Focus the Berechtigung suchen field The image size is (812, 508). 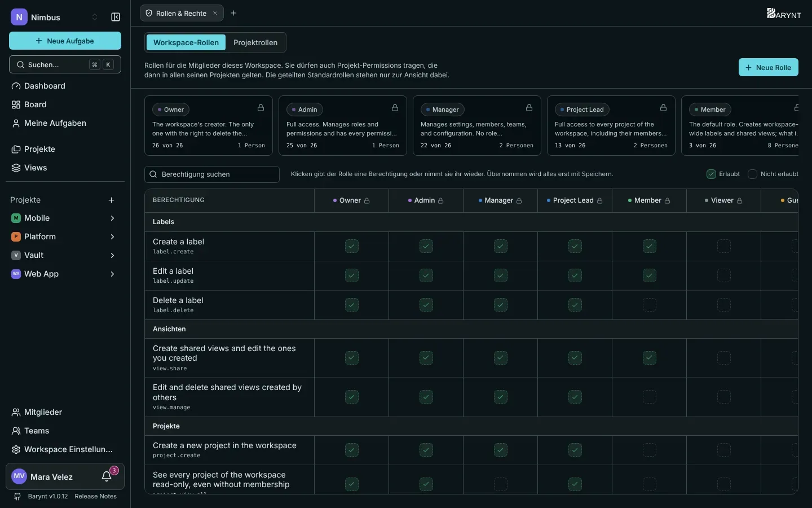coord(212,174)
